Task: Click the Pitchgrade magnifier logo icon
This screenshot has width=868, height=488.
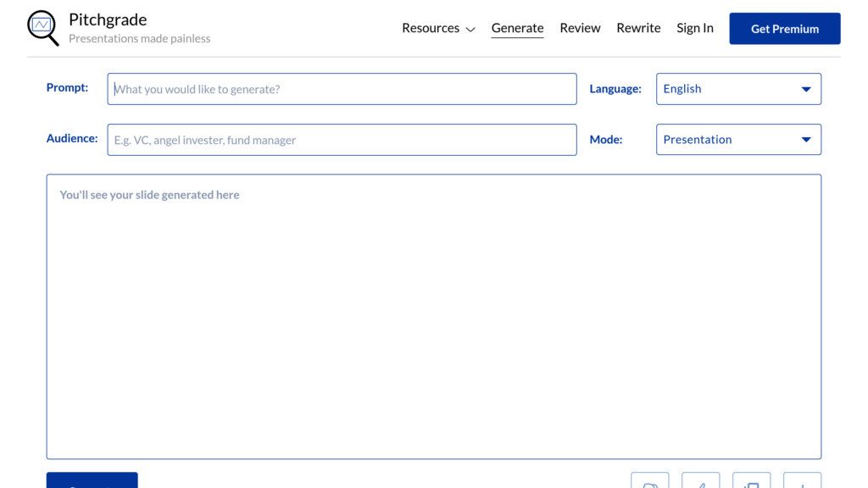Action: coord(43,28)
